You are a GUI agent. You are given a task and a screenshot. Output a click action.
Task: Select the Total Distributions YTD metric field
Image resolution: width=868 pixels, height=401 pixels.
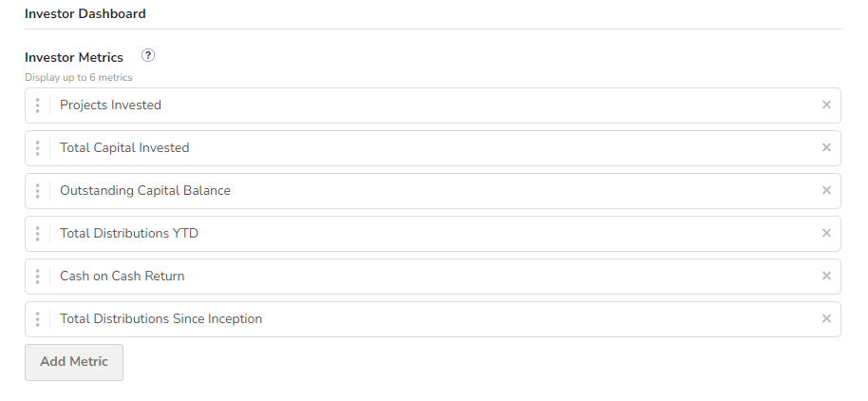433,233
